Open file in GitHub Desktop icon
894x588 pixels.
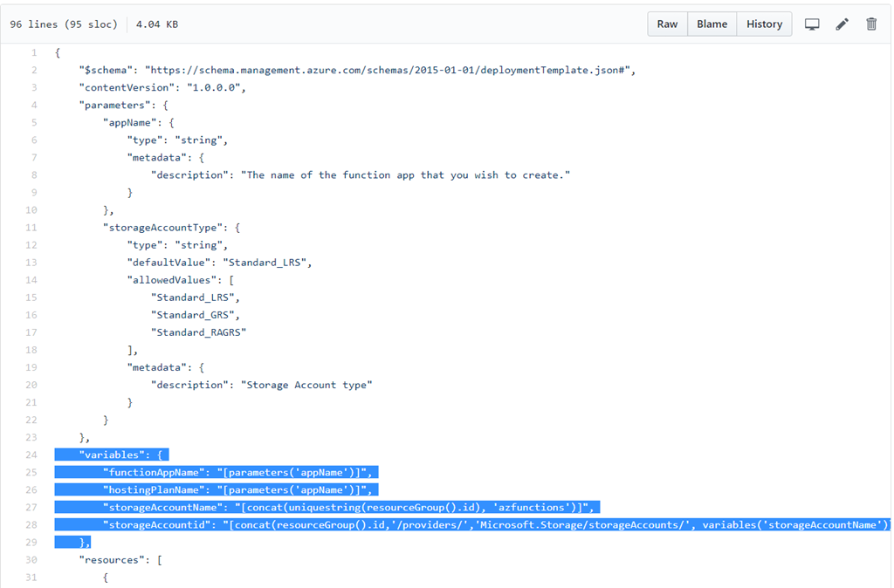(812, 24)
